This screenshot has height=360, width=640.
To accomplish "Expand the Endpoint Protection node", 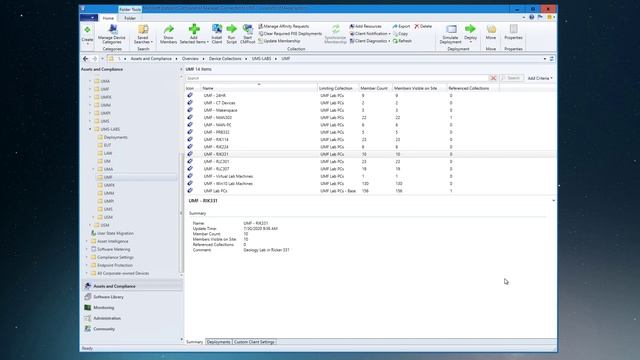I will click(x=87, y=265).
